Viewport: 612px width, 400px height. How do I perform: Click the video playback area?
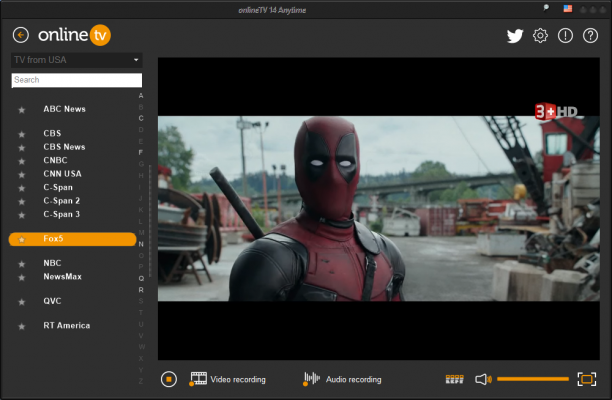pos(379,209)
